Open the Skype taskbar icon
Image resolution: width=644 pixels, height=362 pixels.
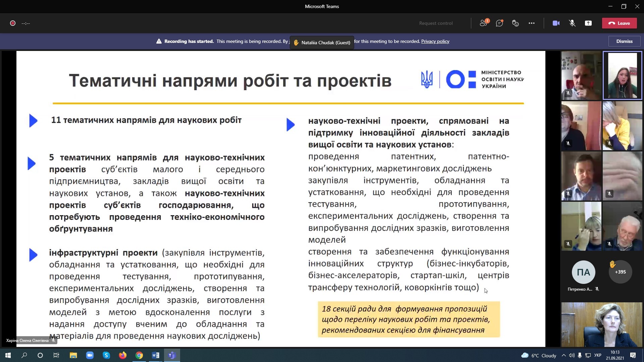[x=106, y=355]
